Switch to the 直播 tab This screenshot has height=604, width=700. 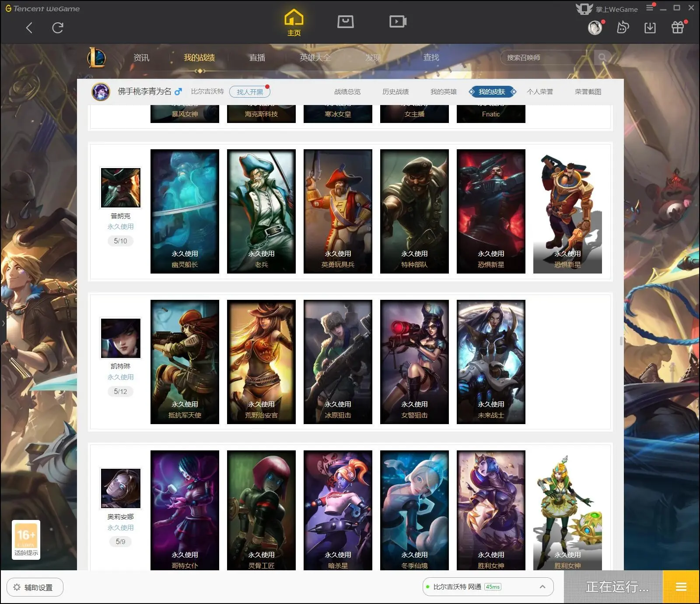(257, 57)
